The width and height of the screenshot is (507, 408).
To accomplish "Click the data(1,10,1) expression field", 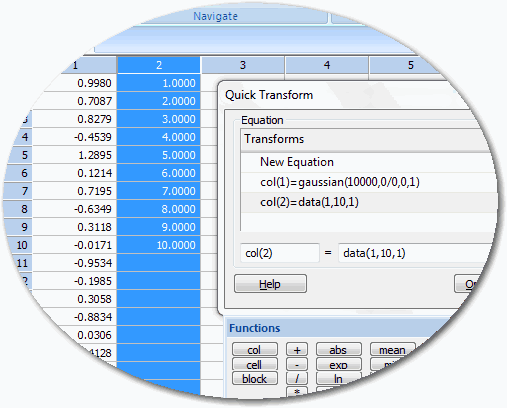I will tap(417, 253).
